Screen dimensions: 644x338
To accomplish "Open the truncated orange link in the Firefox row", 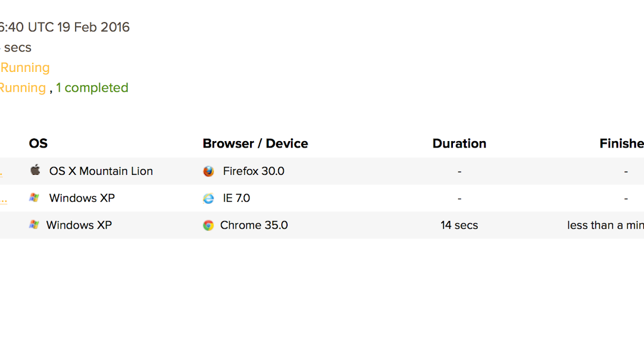I will click(x=1, y=173).
